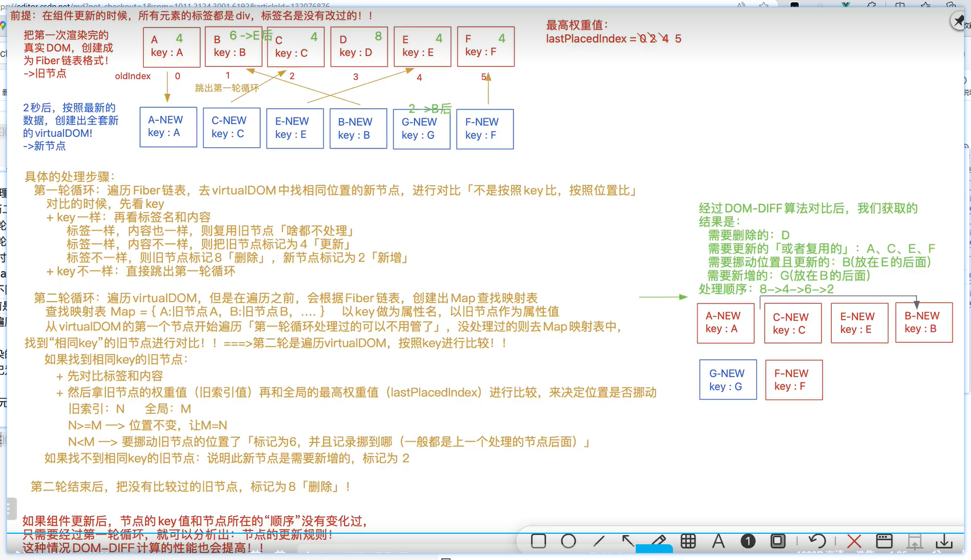Select the ellipse annotation tool
Viewport: 971px width, 560px height.
click(568, 541)
